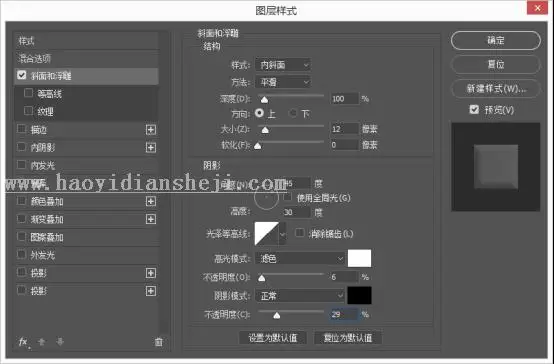Image resolution: width=554 pixels, height=364 pixels.
Task: Enable the 纹理 checkbox
Action: [28, 111]
